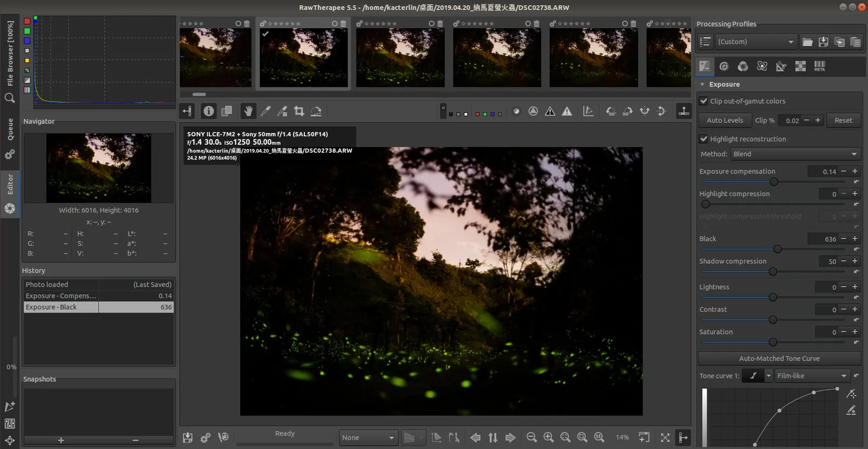Open the None soft-proofing dropdown
The image size is (868, 449).
pyautogui.click(x=368, y=438)
